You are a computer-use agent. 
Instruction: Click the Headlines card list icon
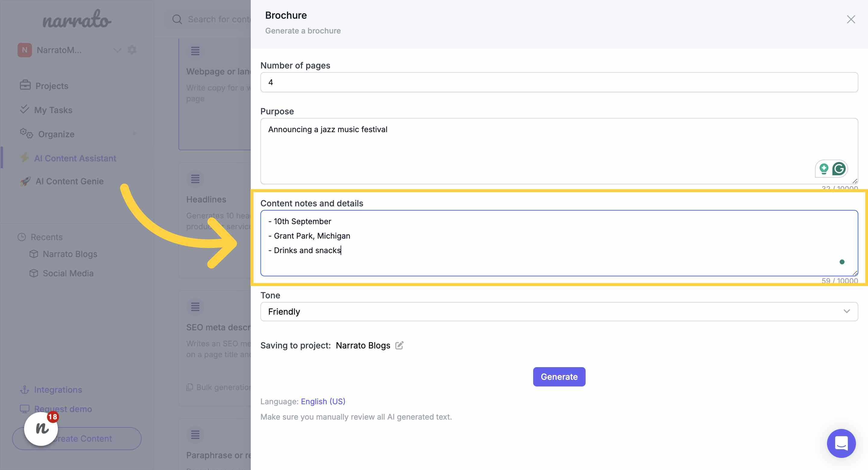[195, 179]
